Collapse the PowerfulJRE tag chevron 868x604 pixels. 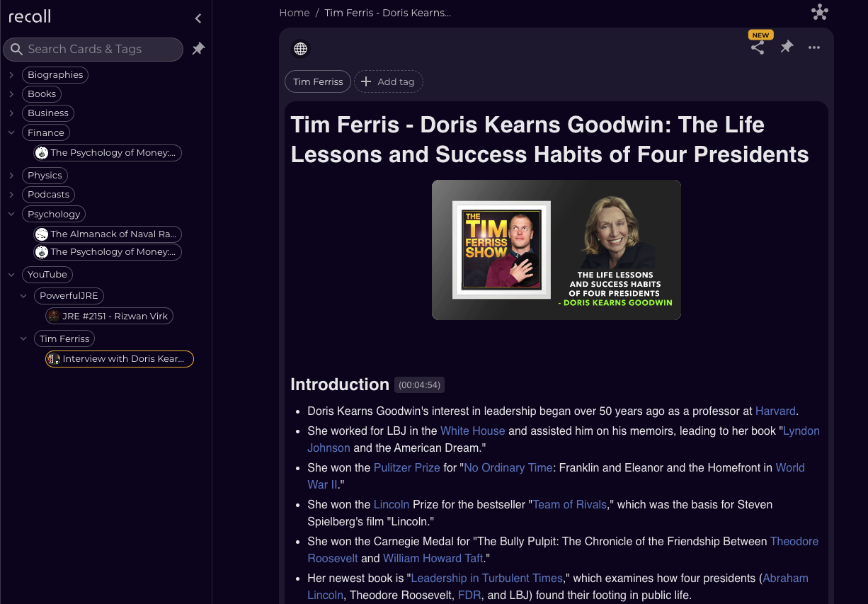23,295
